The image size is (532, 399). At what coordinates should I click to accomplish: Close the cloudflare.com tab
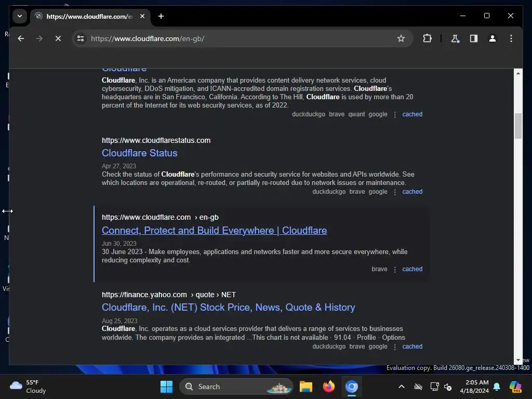click(x=142, y=16)
